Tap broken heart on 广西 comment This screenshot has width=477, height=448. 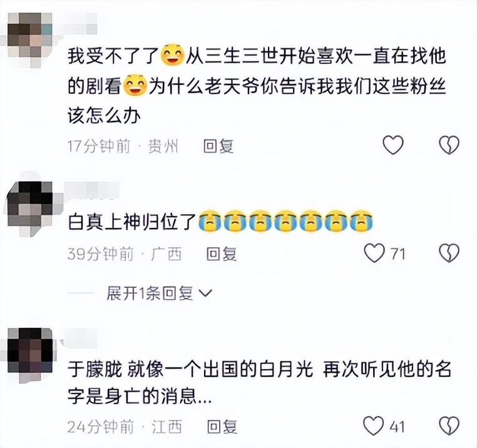coord(449,253)
